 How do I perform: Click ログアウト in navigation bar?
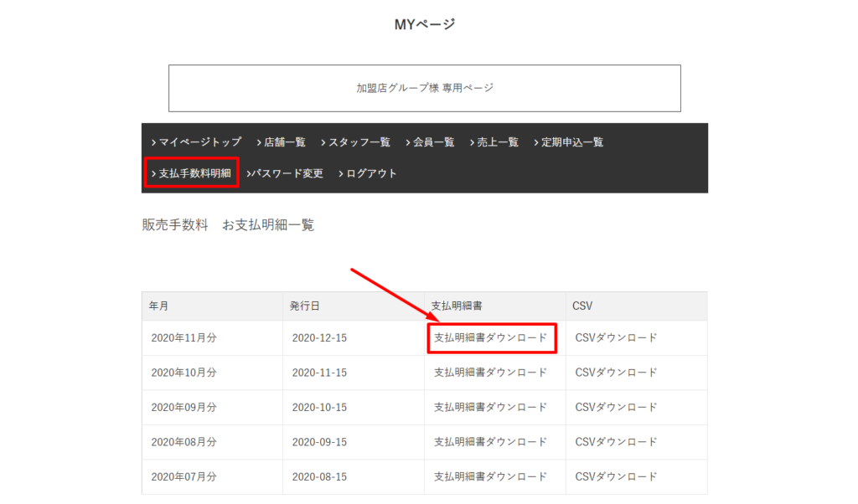pos(370,173)
